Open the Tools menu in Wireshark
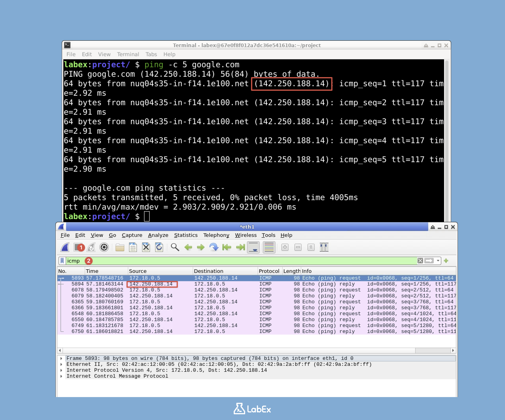Viewport: 505px width, 420px height. click(x=268, y=235)
